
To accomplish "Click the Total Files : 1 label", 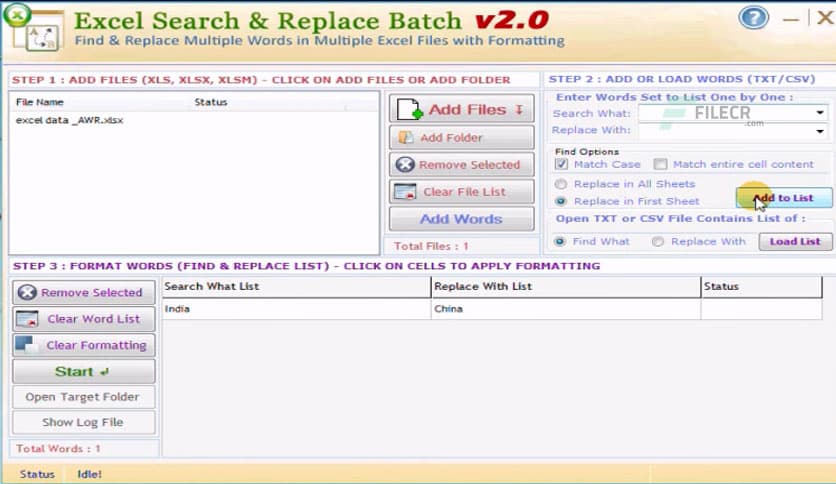I will [431, 246].
